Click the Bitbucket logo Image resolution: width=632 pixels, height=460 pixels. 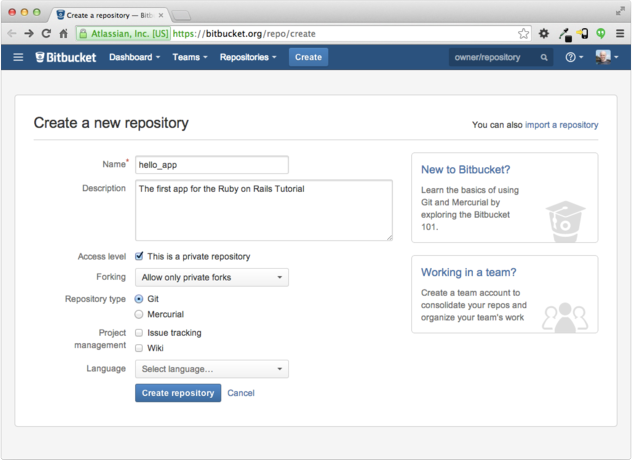(66, 57)
